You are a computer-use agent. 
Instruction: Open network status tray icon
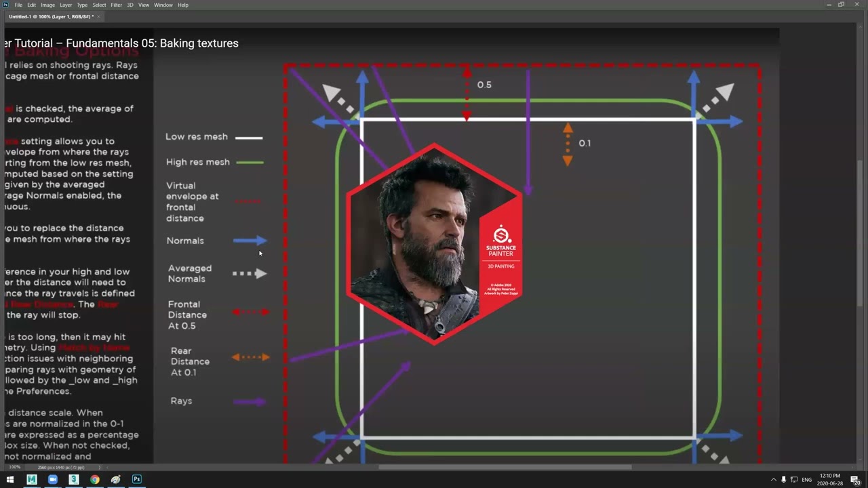coord(794,480)
